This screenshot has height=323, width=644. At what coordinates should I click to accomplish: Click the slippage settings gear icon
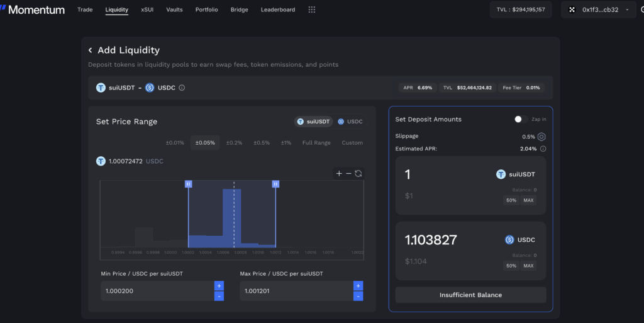tap(541, 137)
